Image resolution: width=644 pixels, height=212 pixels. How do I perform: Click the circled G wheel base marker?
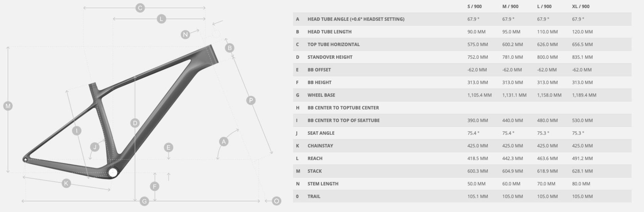coord(144,201)
